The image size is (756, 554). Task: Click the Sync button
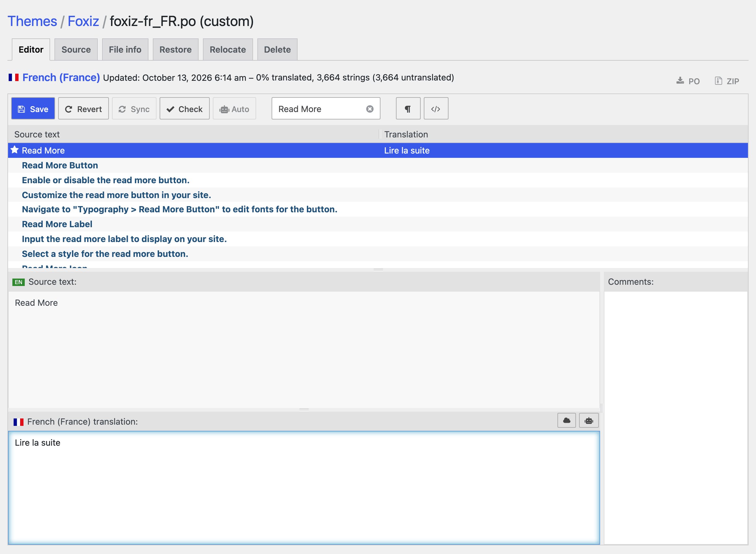(x=134, y=109)
